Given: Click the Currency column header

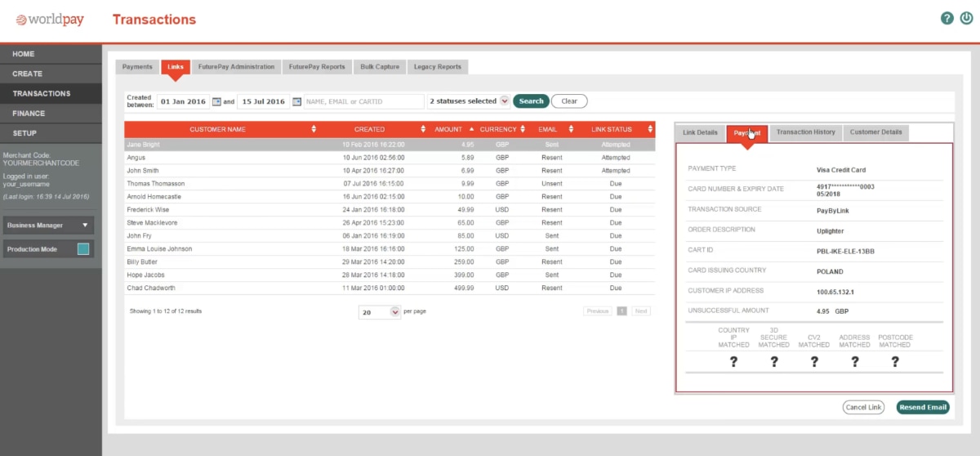Looking at the screenshot, I should click(x=498, y=129).
